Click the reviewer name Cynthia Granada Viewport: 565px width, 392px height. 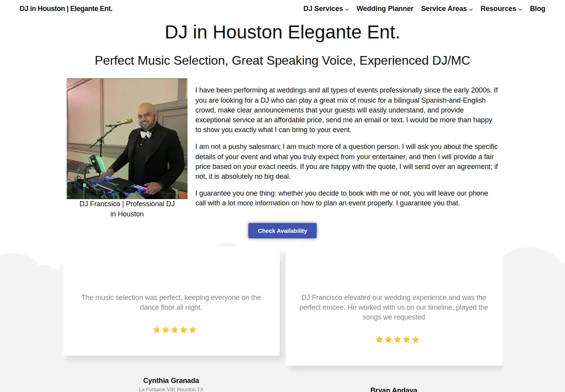171,381
